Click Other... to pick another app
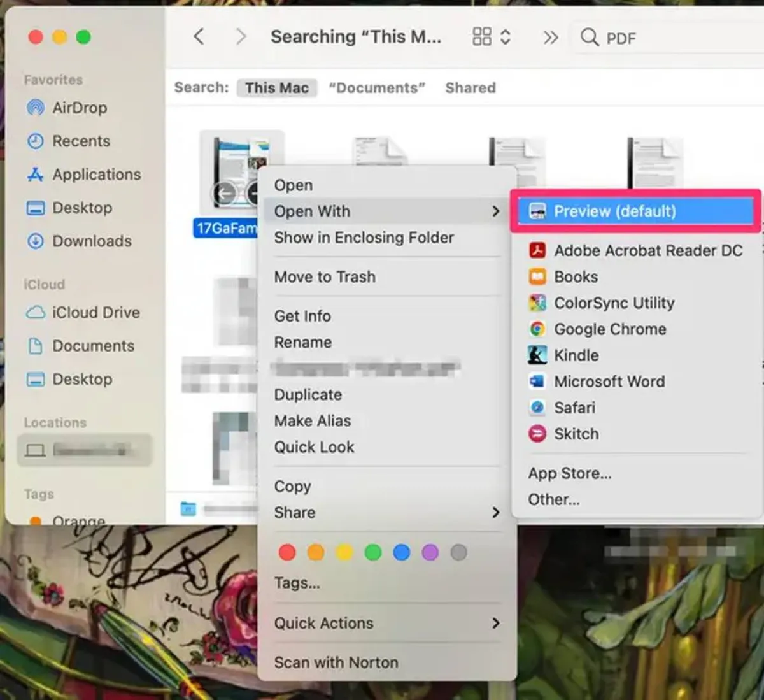 553,499
